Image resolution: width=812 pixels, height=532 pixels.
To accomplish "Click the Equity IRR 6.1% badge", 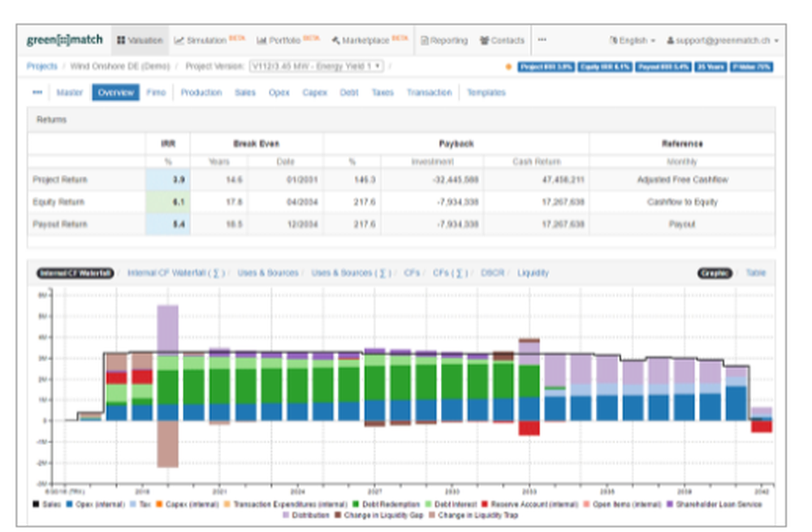I will tap(605, 67).
